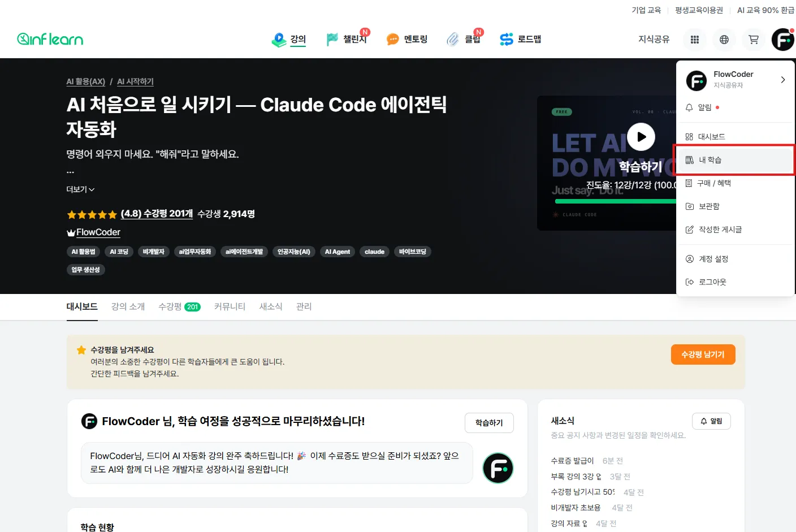Screen dimensions: 796x532
Task: Open 알림 in profile dropdown
Action: [x=736, y=107]
